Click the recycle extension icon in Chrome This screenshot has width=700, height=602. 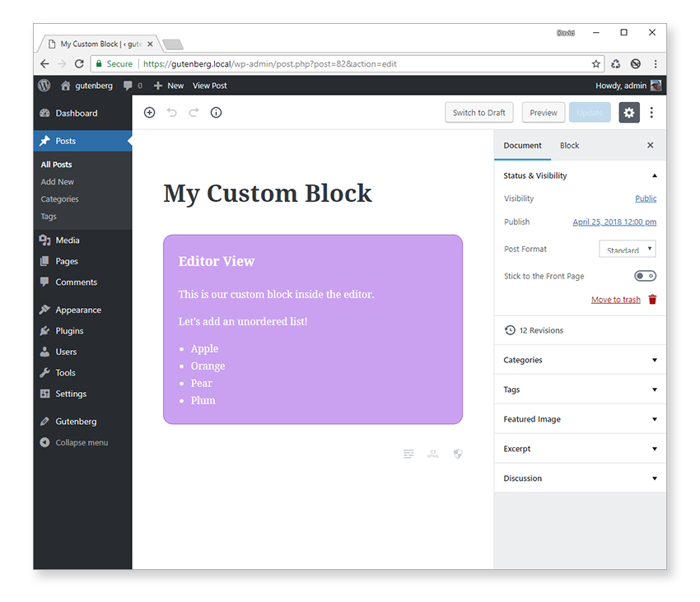[616, 64]
